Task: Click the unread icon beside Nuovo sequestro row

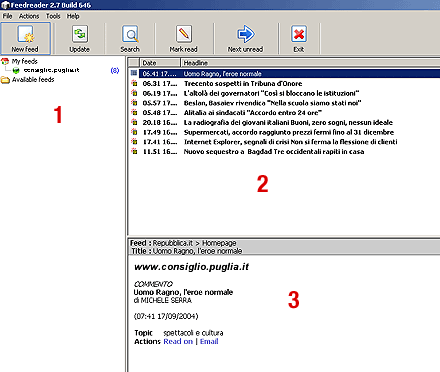Action: coord(134,151)
